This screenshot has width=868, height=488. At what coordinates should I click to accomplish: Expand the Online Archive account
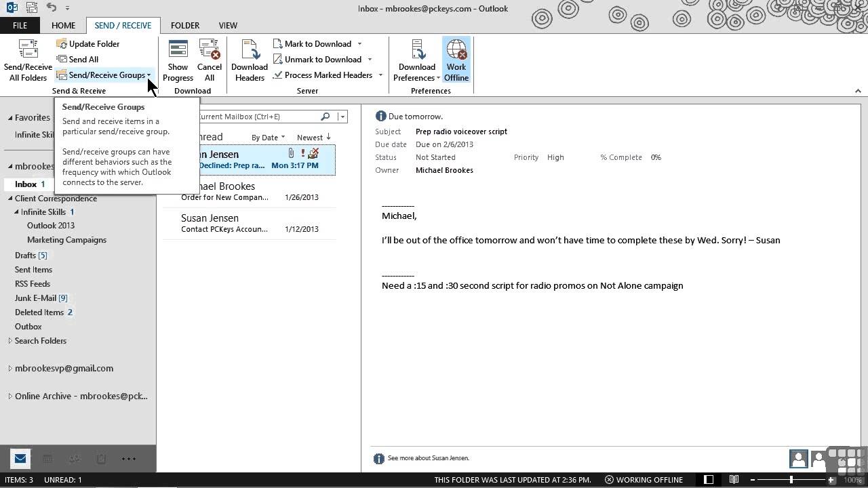pos(10,396)
